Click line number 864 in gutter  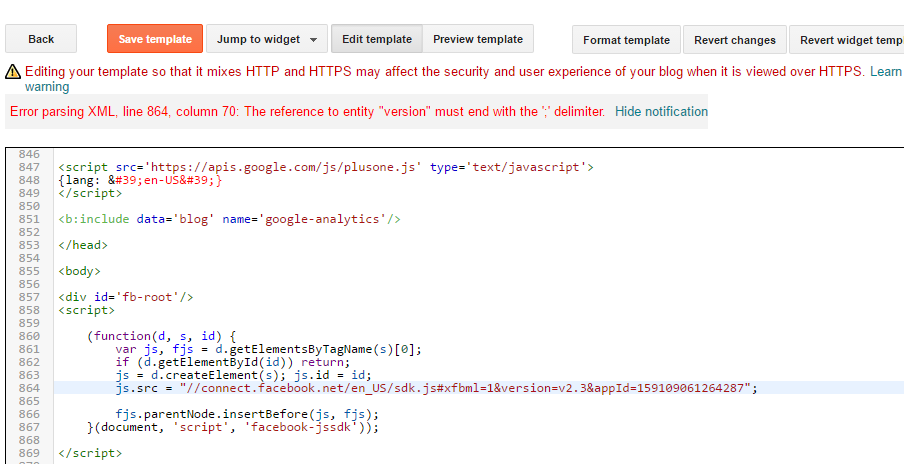(x=29, y=388)
